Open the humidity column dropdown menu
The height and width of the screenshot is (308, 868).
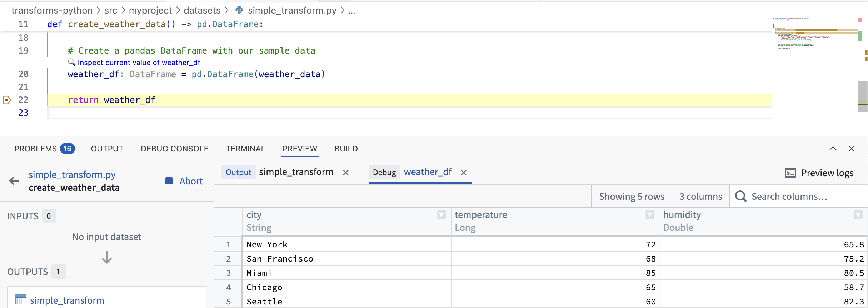click(858, 214)
